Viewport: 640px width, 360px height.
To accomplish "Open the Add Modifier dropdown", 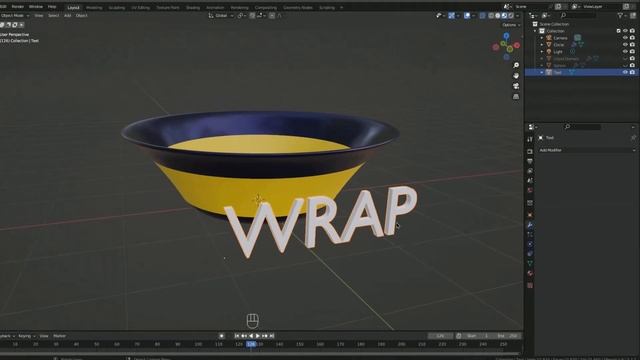I will click(587, 150).
